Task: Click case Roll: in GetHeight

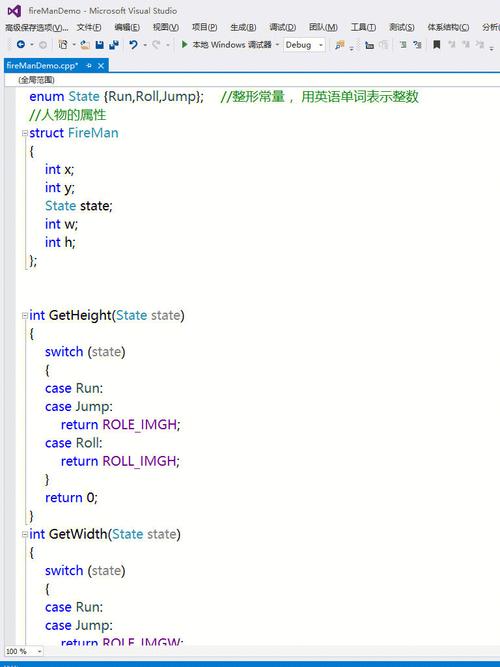Action: [74, 443]
